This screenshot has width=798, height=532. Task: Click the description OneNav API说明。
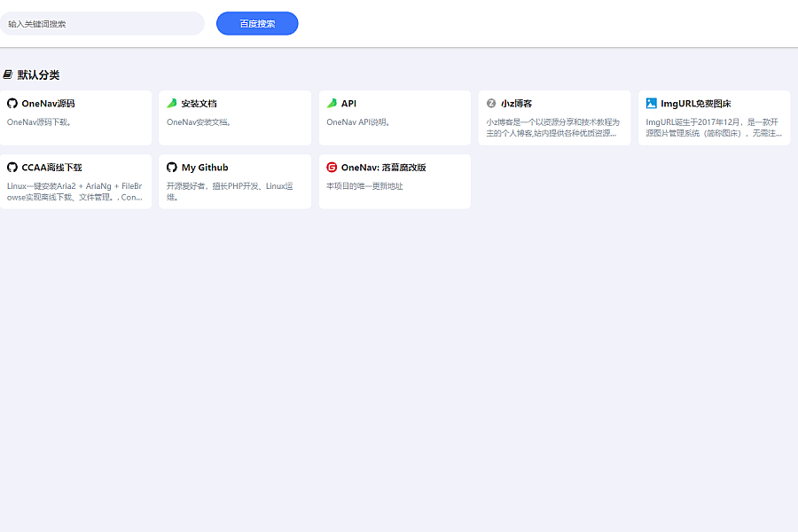[358, 122]
